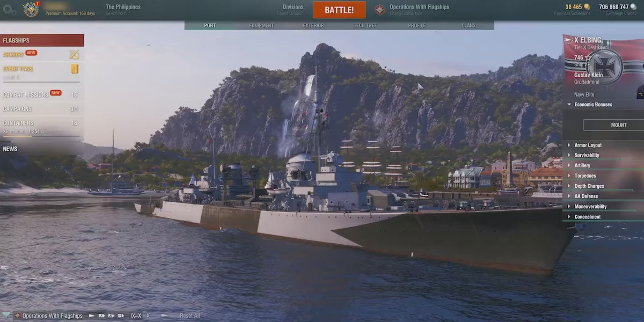Click the Event Pass ticket icon
Screen dimensions: 644x322
click(x=75, y=69)
